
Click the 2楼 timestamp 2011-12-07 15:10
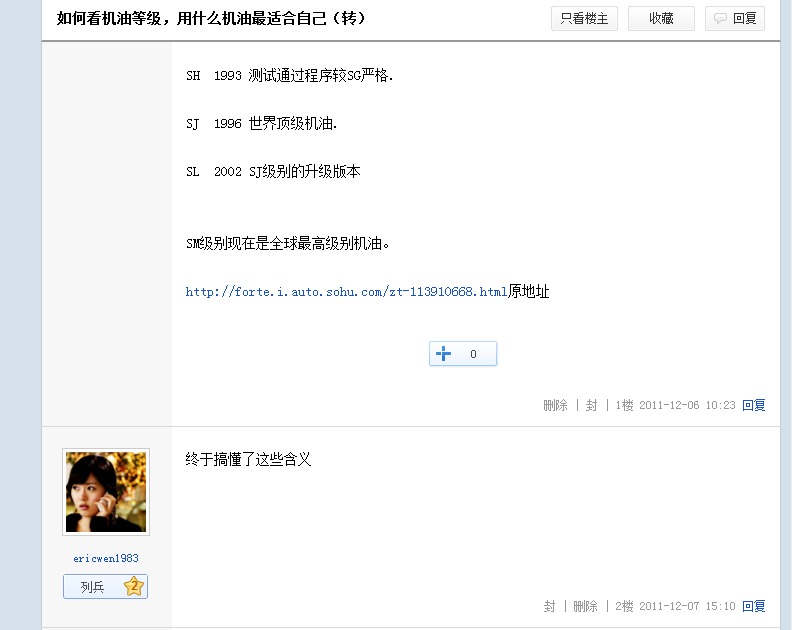687,606
